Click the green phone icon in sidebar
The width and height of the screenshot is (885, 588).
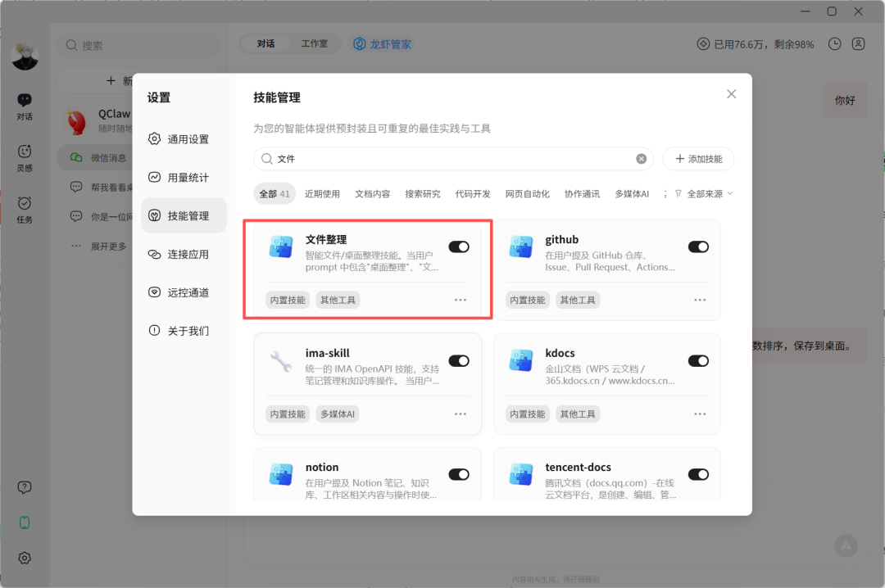tap(25, 522)
